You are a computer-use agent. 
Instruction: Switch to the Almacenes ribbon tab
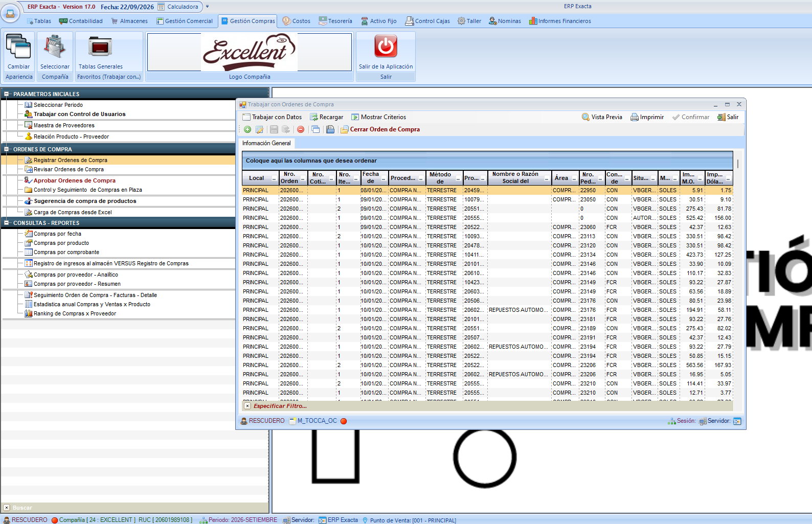pos(129,21)
